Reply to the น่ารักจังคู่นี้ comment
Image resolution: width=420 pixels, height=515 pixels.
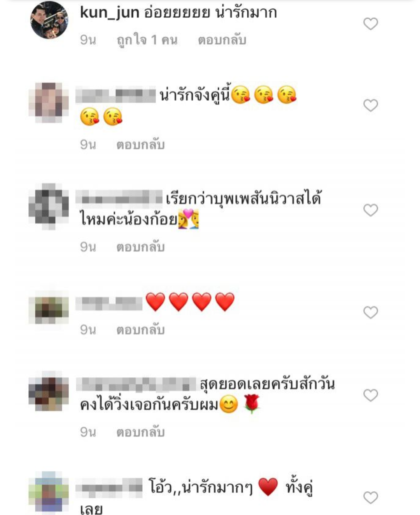coord(140,145)
